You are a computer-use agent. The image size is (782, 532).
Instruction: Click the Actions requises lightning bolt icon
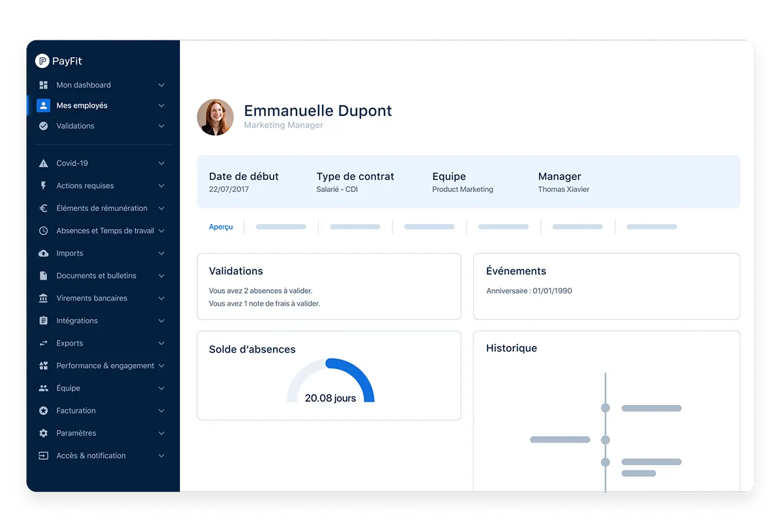(x=44, y=186)
